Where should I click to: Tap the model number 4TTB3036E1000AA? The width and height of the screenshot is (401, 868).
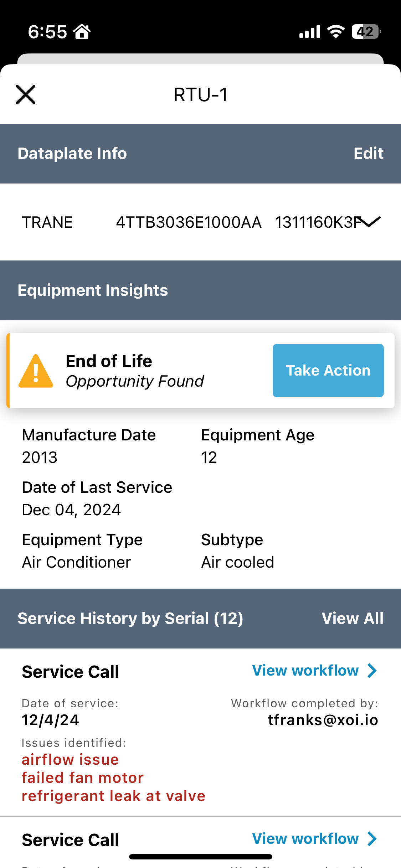(189, 222)
